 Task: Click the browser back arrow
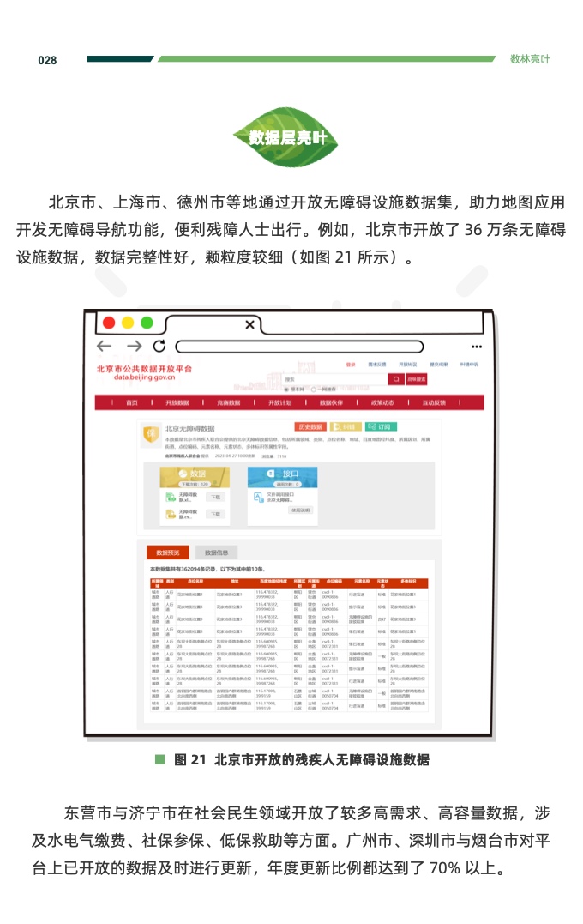[x=105, y=346]
